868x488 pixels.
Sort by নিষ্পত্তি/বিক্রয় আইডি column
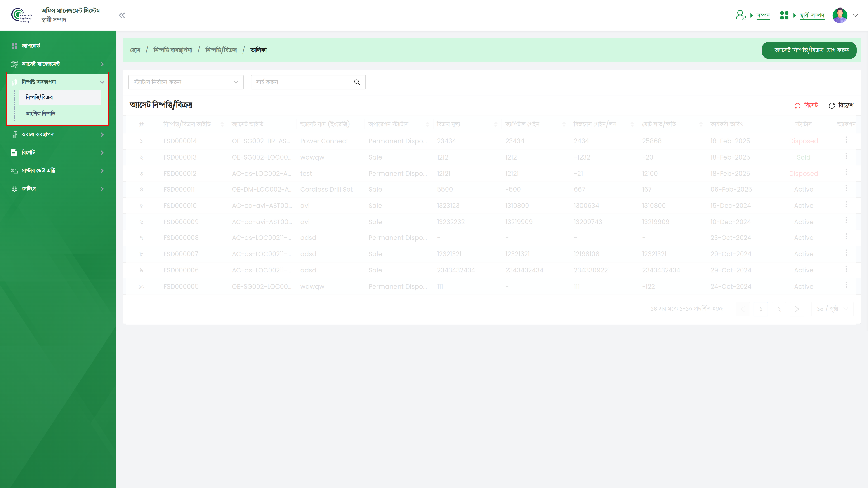(222, 124)
